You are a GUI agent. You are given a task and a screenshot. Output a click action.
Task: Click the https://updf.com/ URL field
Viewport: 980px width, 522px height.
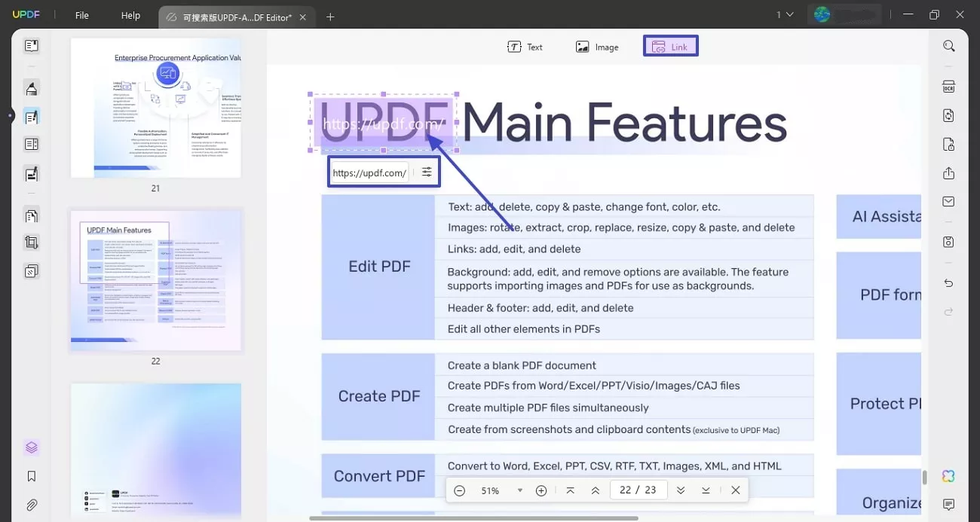(369, 172)
